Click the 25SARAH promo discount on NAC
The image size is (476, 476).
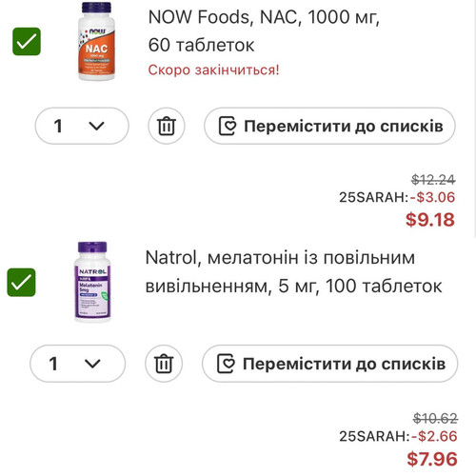[397, 197]
